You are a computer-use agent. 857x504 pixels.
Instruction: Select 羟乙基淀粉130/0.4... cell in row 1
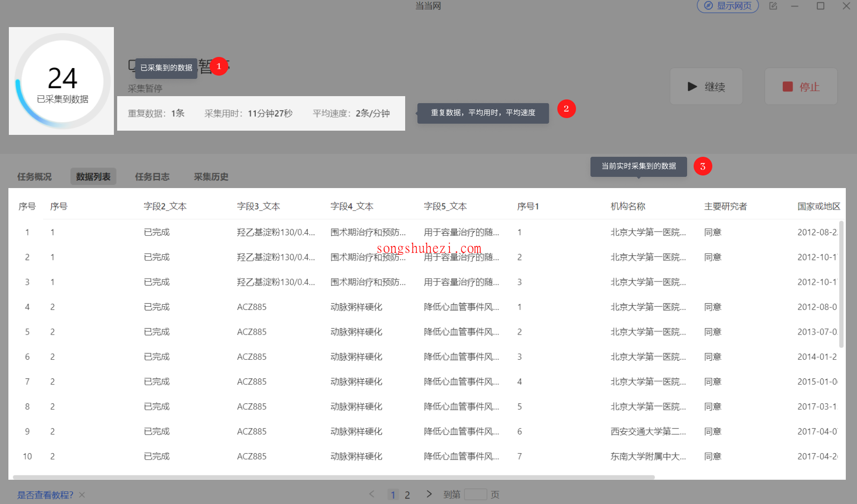tap(276, 232)
